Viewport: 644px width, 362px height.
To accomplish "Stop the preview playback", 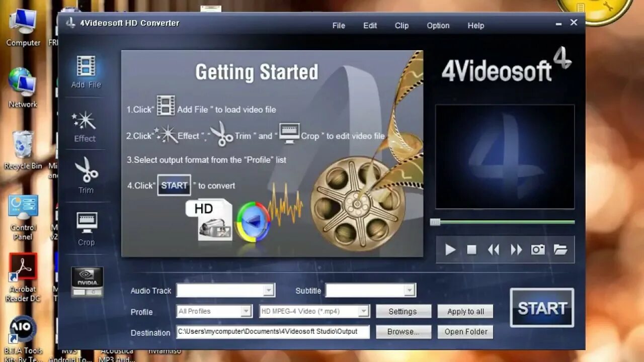I will click(x=471, y=249).
